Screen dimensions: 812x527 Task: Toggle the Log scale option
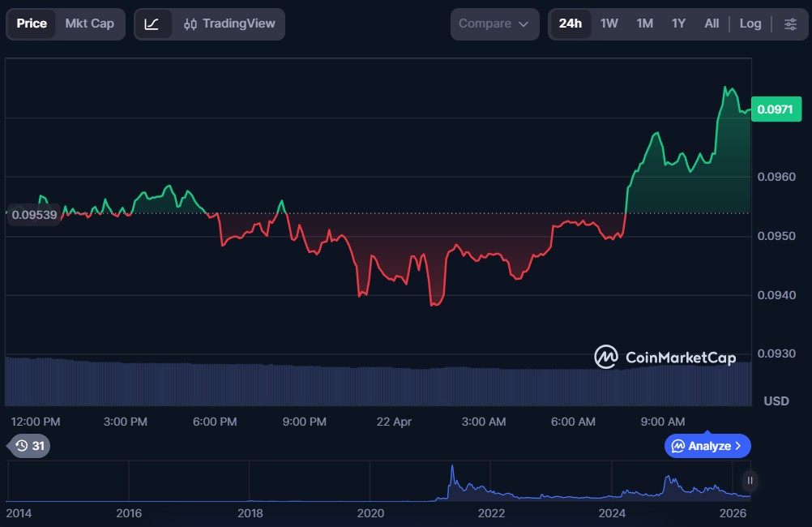click(x=750, y=24)
